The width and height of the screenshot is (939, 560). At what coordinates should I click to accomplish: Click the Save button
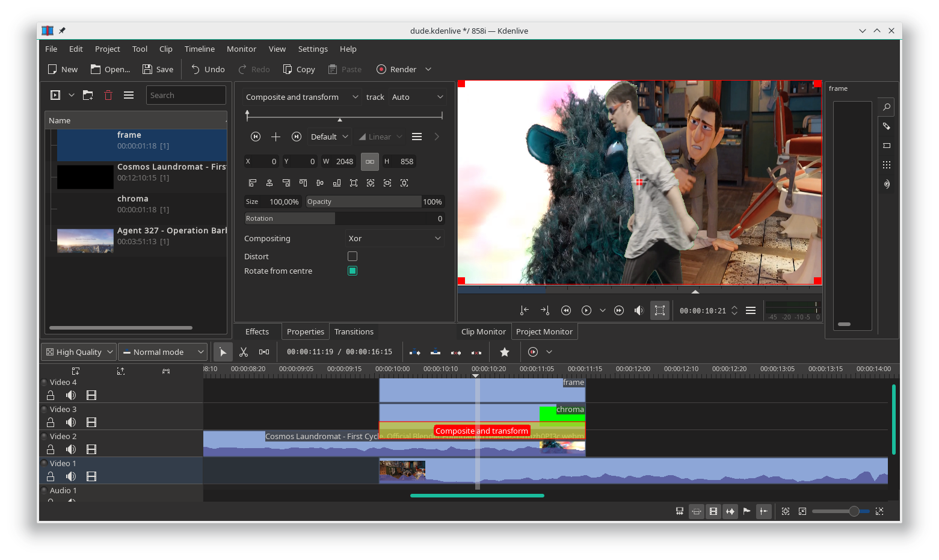[x=158, y=69]
